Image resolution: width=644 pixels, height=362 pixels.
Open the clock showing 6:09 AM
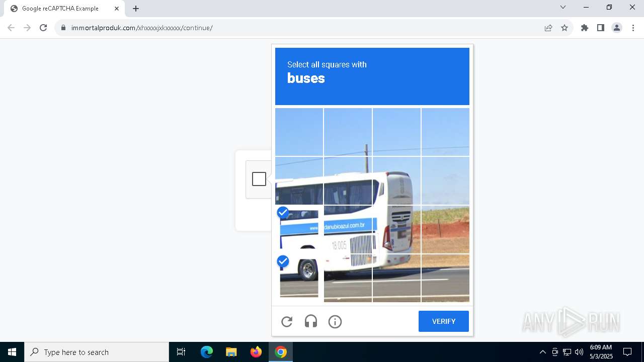tap(601, 352)
